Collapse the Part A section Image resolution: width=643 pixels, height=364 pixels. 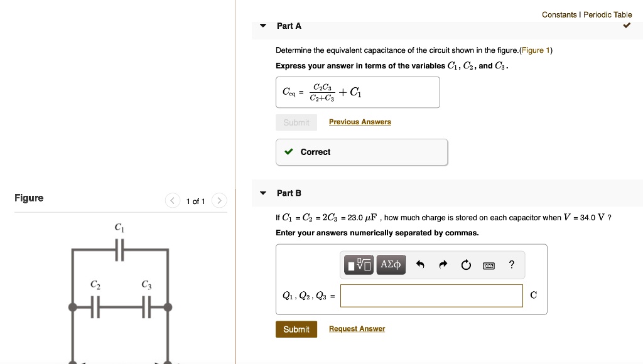point(262,26)
